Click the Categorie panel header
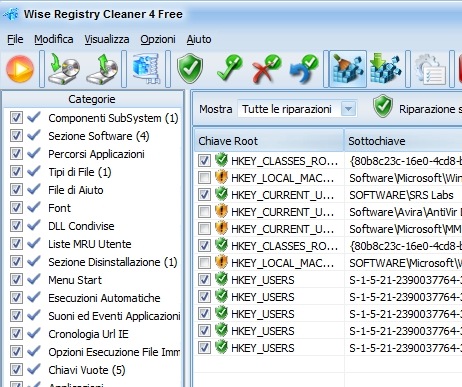This screenshot has height=387, width=462. 92,99
